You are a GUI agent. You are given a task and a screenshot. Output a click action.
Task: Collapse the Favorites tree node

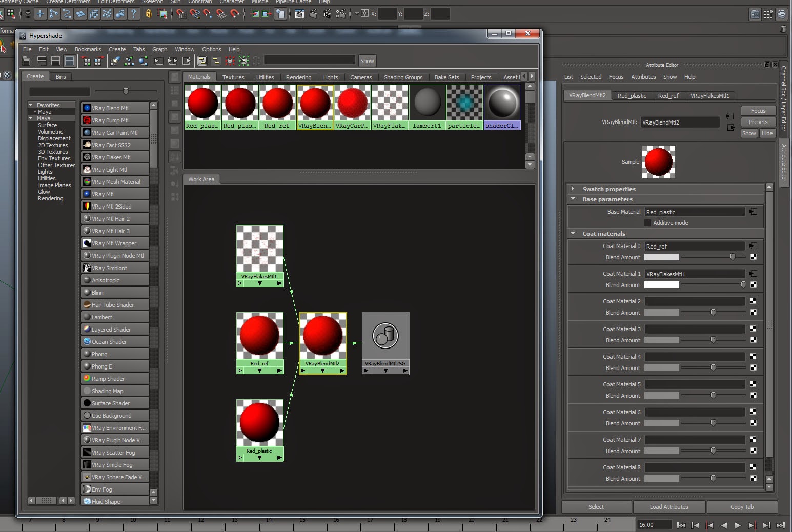(x=31, y=105)
